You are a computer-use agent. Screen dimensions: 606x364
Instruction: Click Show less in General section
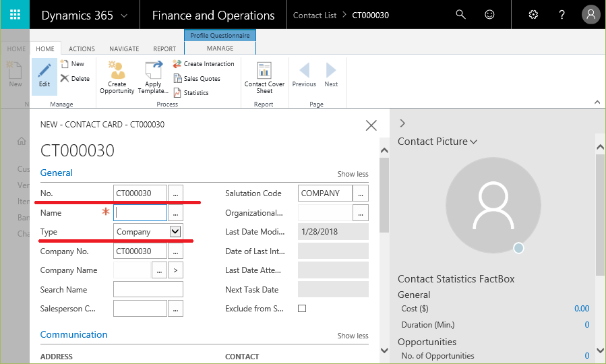[353, 174]
